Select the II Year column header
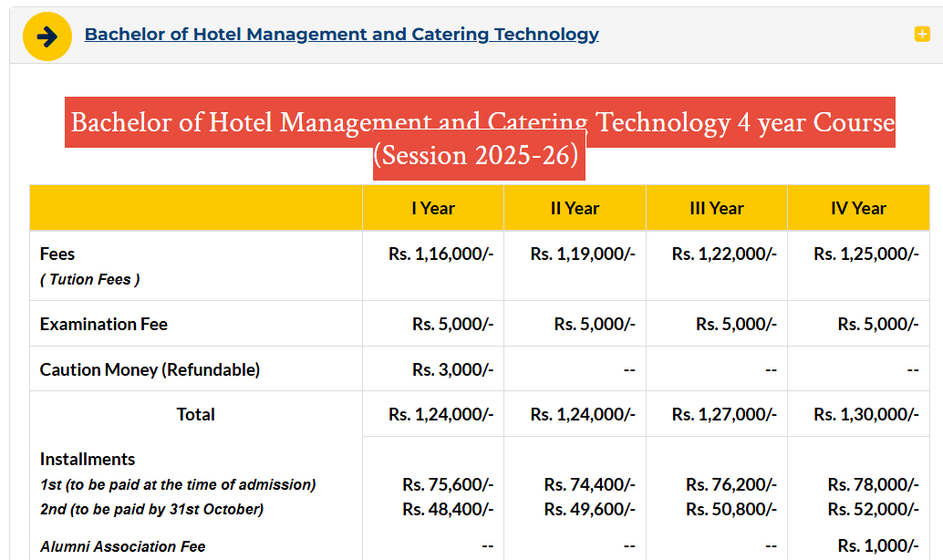This screenshot has height=560, width=943. (574, 208)
